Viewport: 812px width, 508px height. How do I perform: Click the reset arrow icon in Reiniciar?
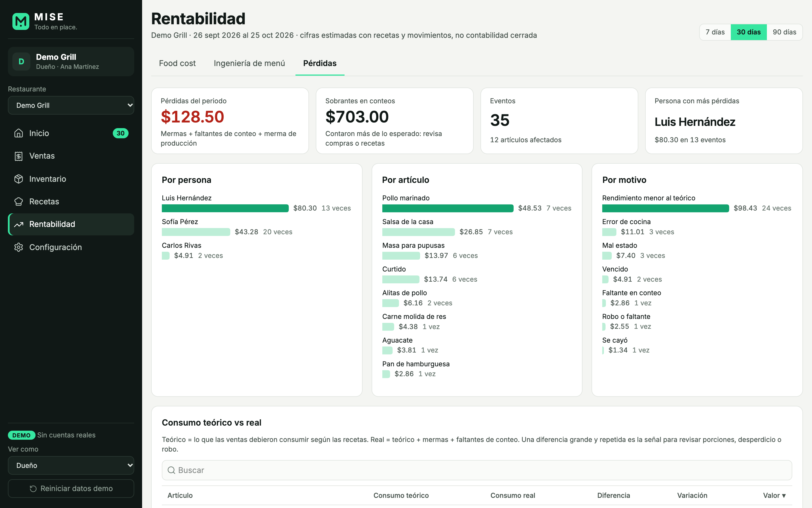coord(33,489)
